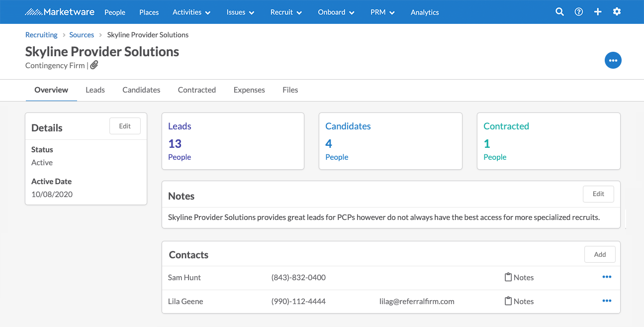
Task: Click the paperclip attachment icon
Action: tap(94, 65)
